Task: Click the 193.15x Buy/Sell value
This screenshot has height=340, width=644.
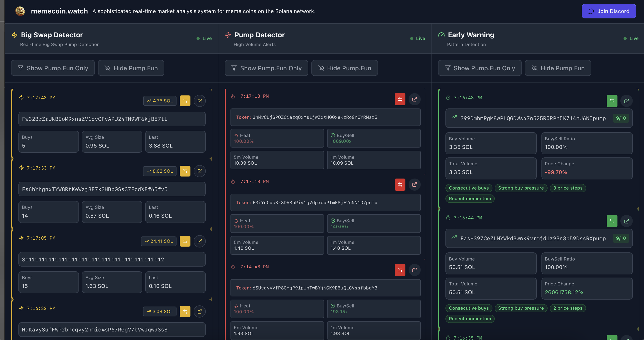Action: [339, 312]
